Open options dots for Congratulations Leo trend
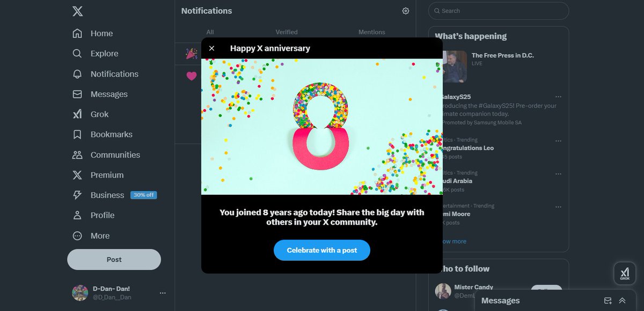644x311 pixels. pyautogui.click(x=558, y=141)
